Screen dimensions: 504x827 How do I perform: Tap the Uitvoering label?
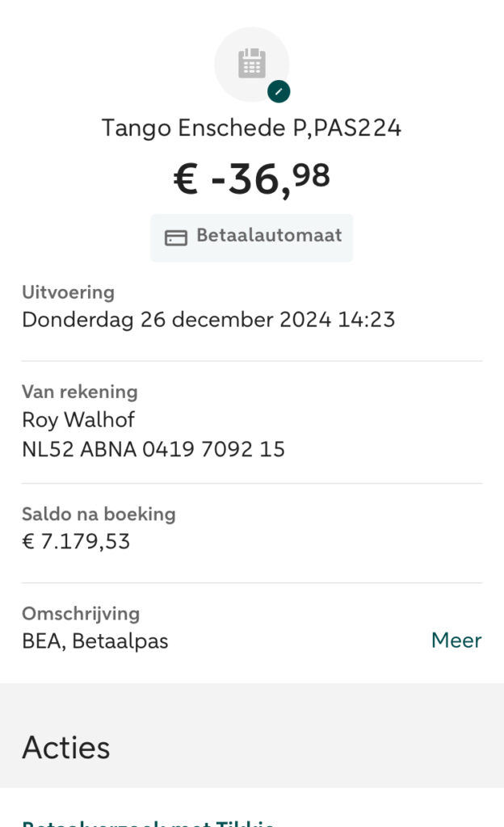[68, 292]
